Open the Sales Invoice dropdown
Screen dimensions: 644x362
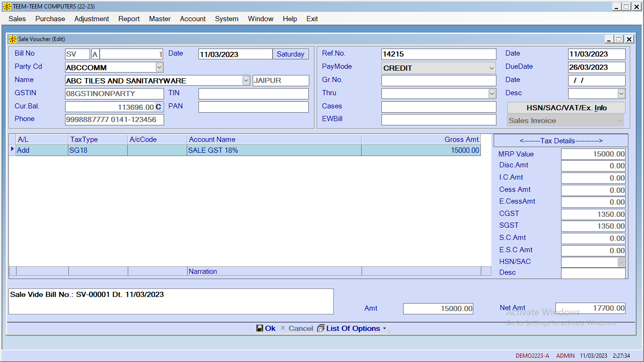(x=565, y=121)
